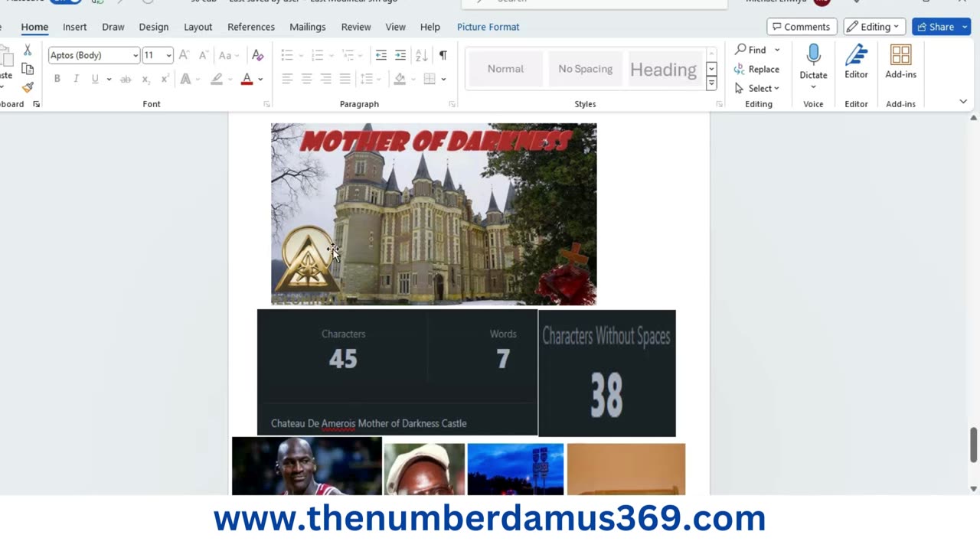The height and width of the screenshot is (551, 980).
Task: Open the underline style dropdown arrow
Action: pos(109,79)
